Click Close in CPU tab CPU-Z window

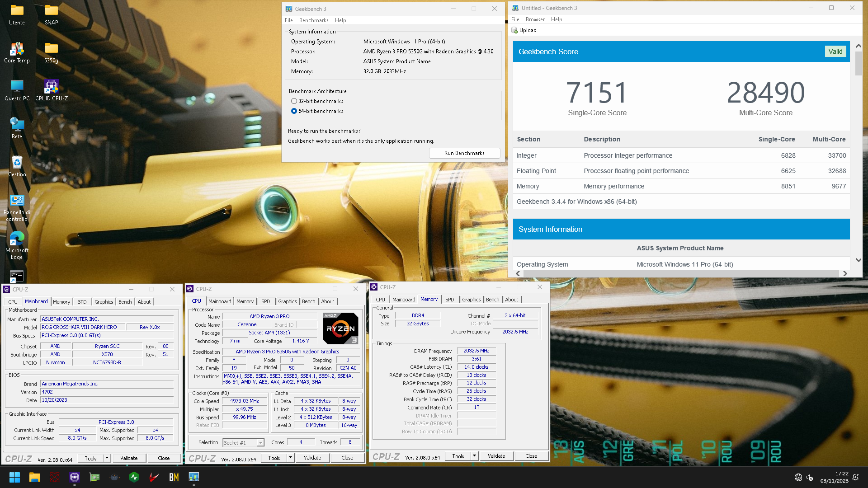click(x=347, y=458)
